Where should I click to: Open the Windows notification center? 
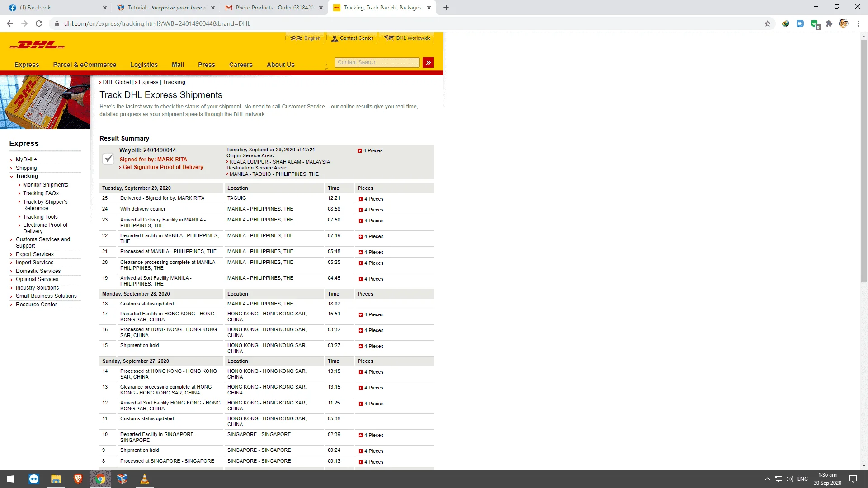pos(854,479)
